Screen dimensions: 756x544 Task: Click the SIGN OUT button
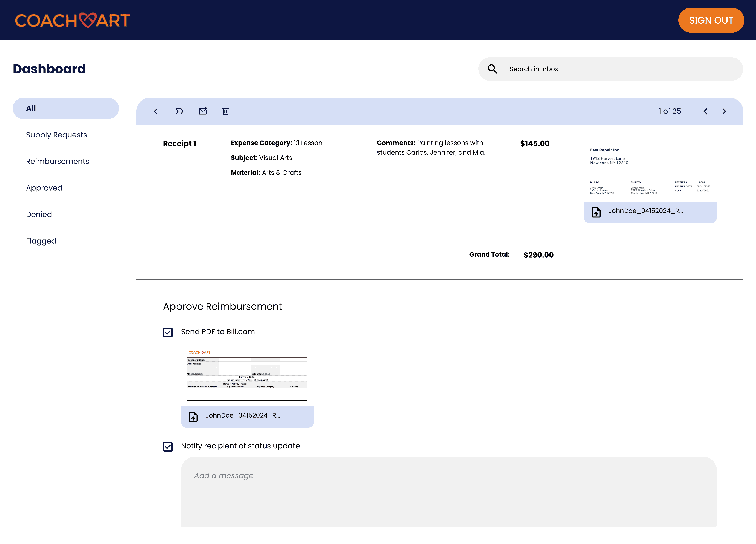pyautogui.click(x=711, y=20)
